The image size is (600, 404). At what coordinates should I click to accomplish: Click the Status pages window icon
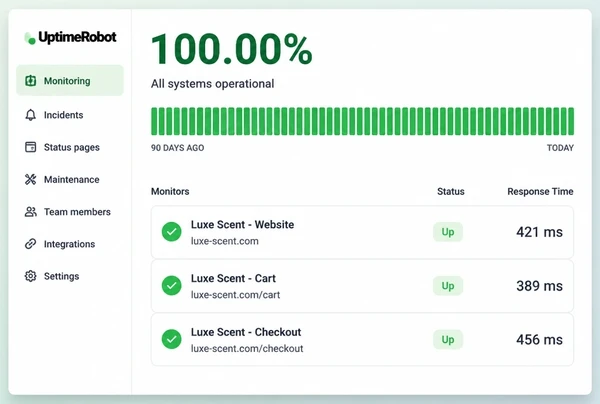tap(31, 147)
